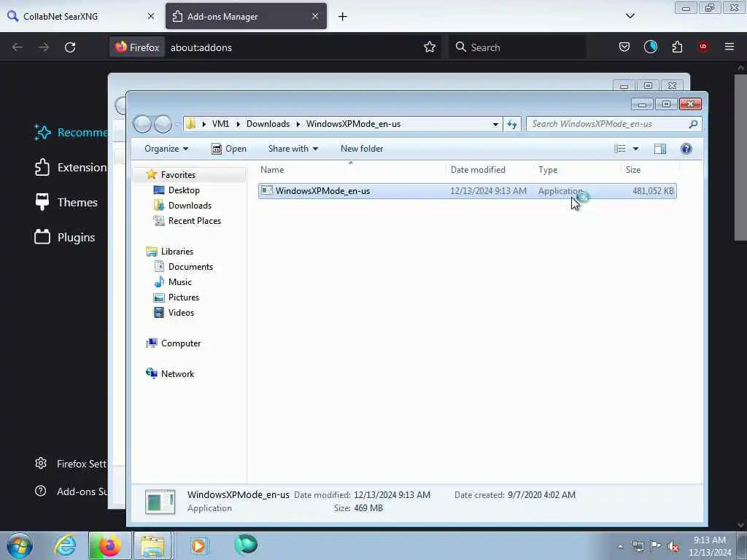The height and width of the screenshot is (560, 747).
Task: Open the Firefox main menu (hamburger) icon
Action: [729, 47]
